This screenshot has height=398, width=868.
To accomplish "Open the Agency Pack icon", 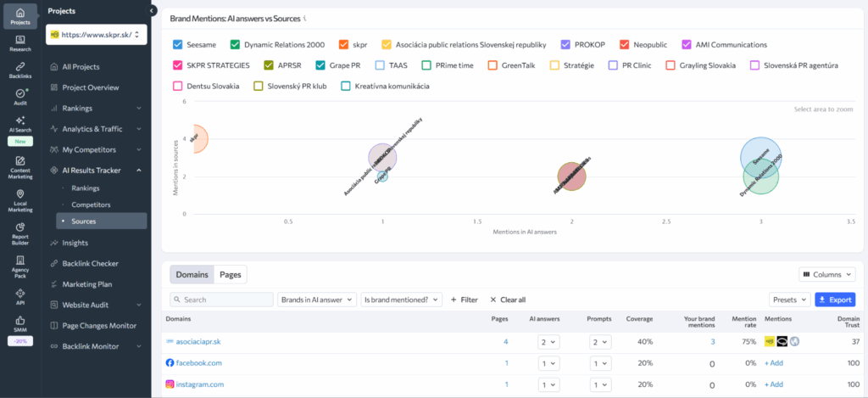I will click(x=20, y=260).
